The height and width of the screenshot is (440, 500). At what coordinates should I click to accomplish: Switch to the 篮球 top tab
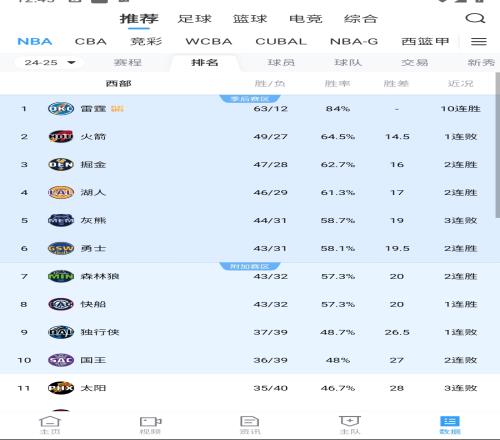pyautogui.click(x=250, y=19)
